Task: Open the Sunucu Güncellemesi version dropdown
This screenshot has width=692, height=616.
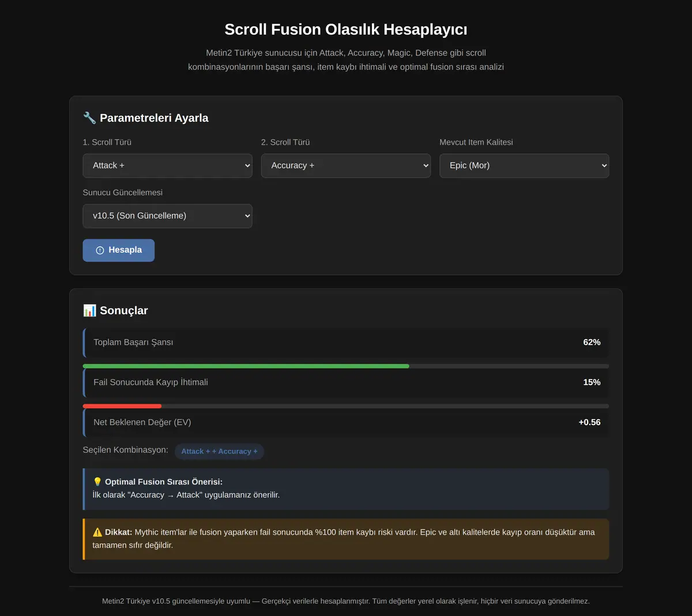Action: click(167, 216)
